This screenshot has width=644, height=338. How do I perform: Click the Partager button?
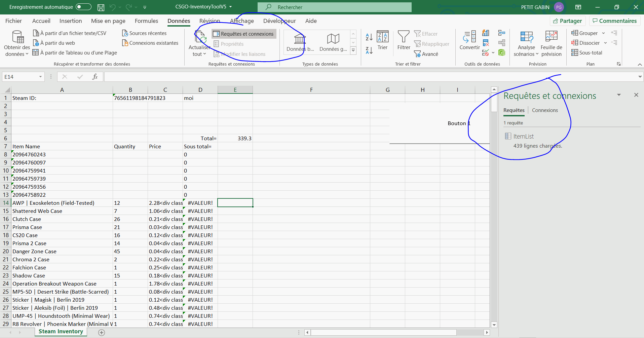click(x=568, y=21)
